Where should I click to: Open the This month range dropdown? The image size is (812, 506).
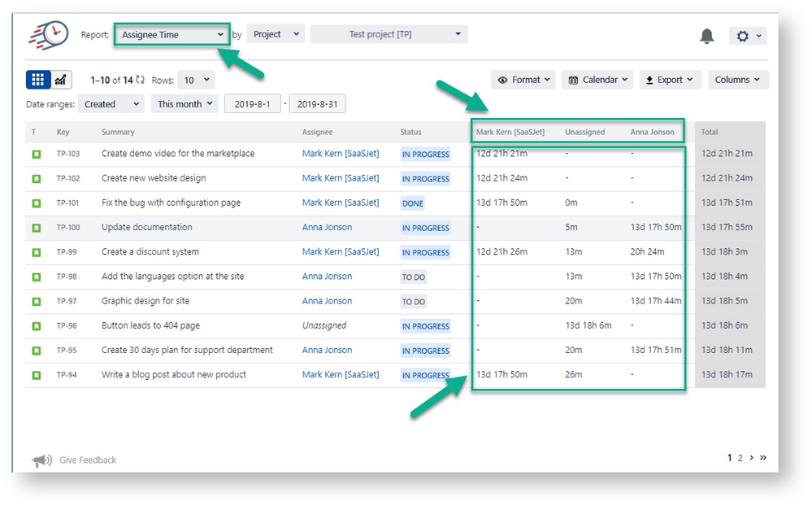(185, 103)
